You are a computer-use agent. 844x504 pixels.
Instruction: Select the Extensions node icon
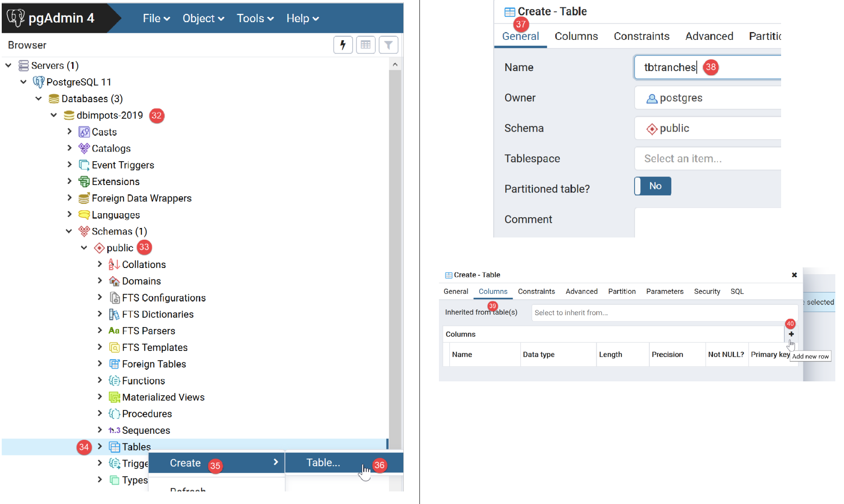click(84, 182)
